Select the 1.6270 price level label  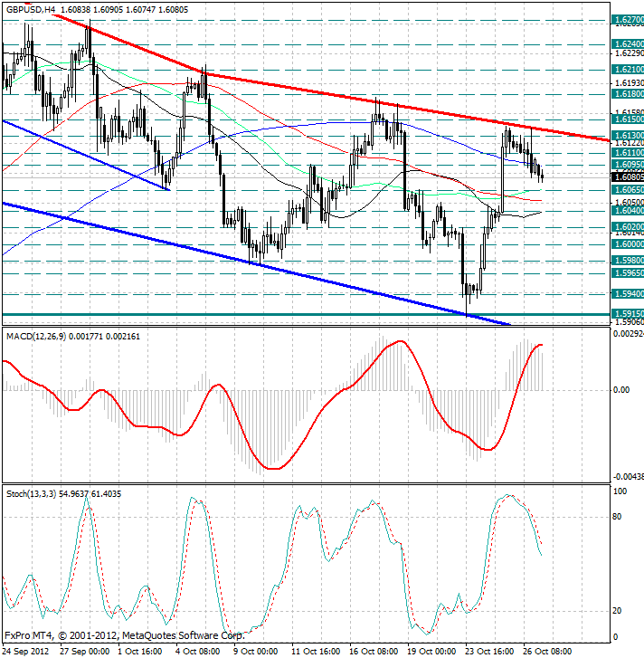(628, 20)
